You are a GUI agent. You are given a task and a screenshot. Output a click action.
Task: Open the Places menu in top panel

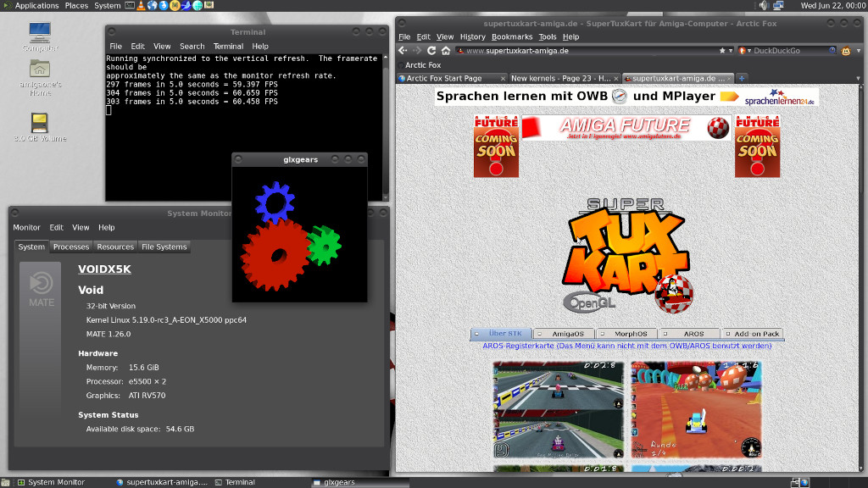click(76, 6)
